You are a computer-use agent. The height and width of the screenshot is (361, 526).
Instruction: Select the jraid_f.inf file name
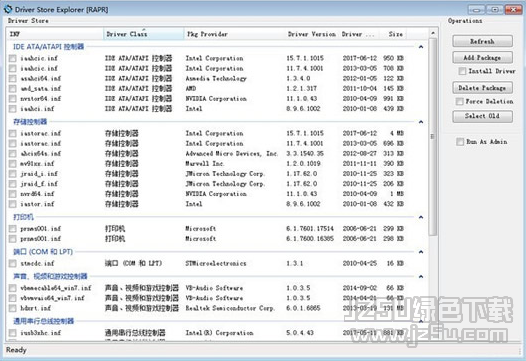coord(39,184)
